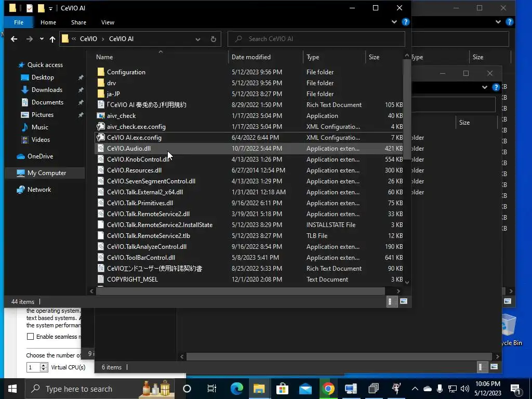
Task: Select CeVIO.Talk.RemoteService2.tlb file
Action: [x=148, y=236]
